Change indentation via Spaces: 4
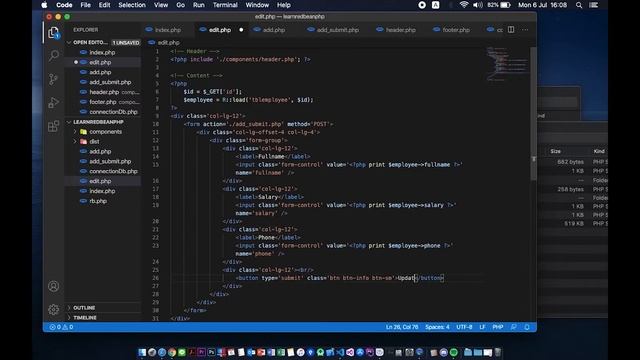 click(437, 327)
